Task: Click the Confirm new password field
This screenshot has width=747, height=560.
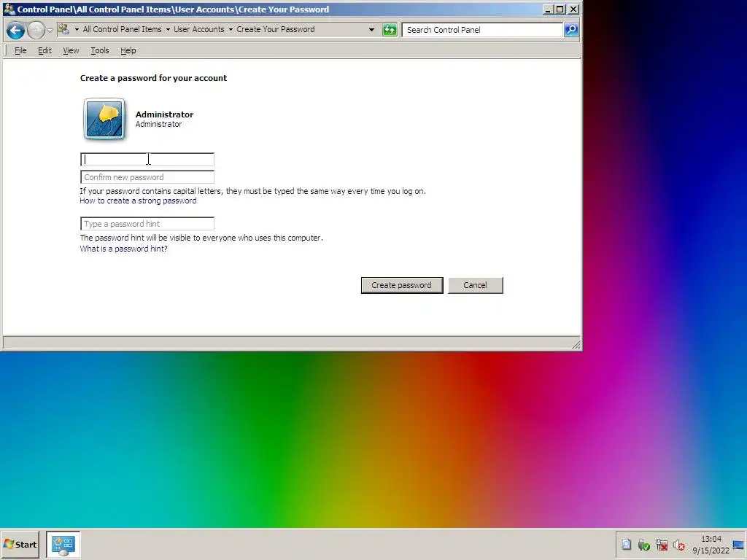Action: [147, 177]
